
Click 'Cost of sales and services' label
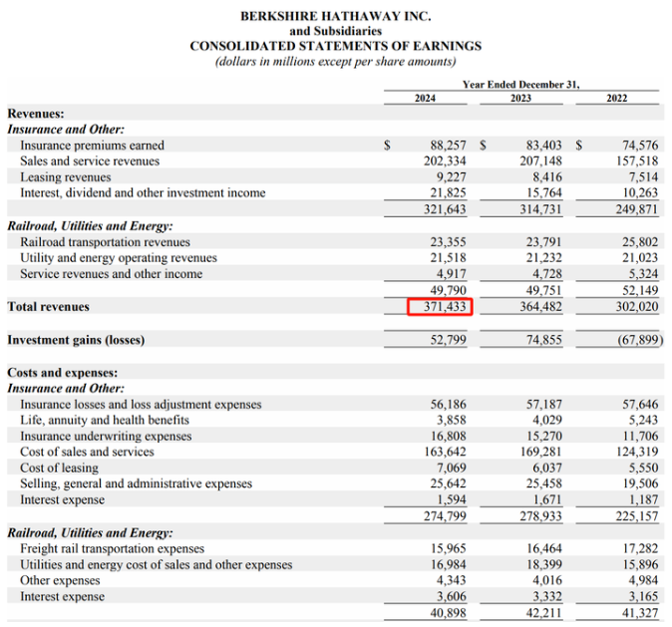point(87,452)
